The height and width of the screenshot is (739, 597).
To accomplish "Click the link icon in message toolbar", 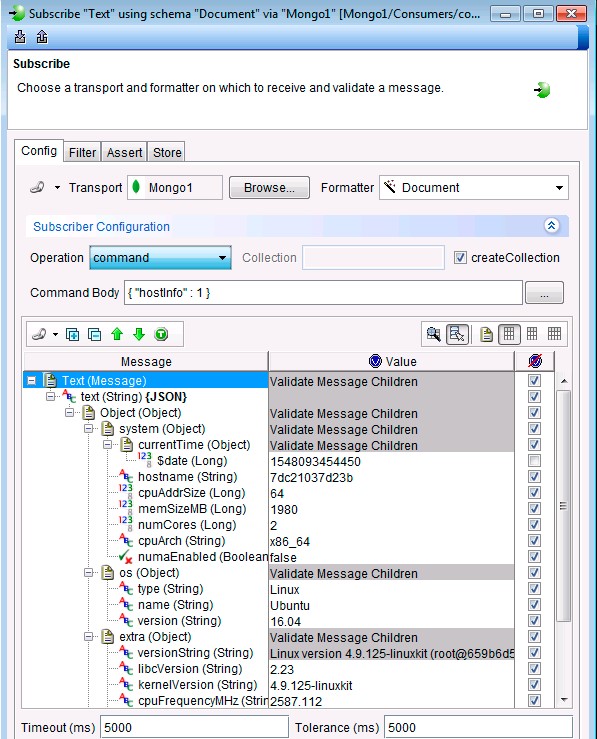I will pyautogui.click(x=39, y=335).
